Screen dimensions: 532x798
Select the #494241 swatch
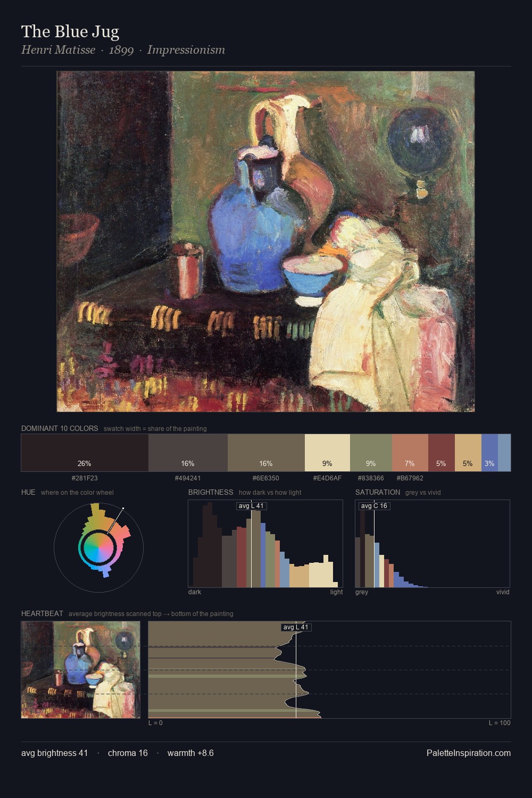188,453
